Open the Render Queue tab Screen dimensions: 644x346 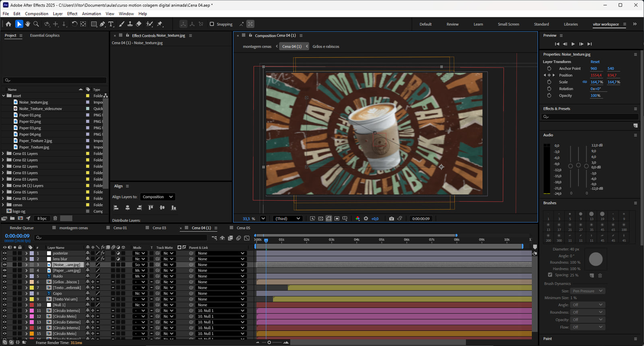tap(22, 228)
